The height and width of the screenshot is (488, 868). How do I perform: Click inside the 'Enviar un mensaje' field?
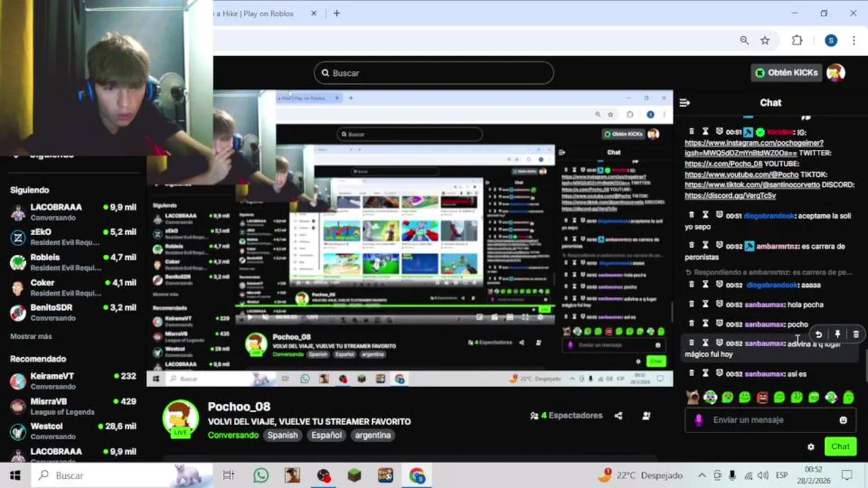(x=770, y=420)
